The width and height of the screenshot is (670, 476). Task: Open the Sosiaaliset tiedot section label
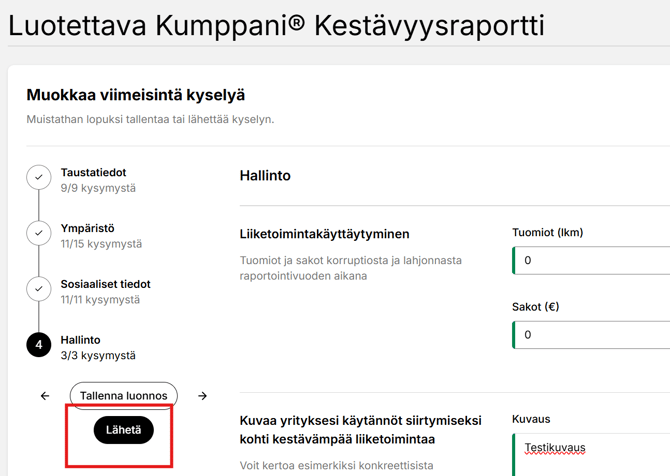[106, 284]
